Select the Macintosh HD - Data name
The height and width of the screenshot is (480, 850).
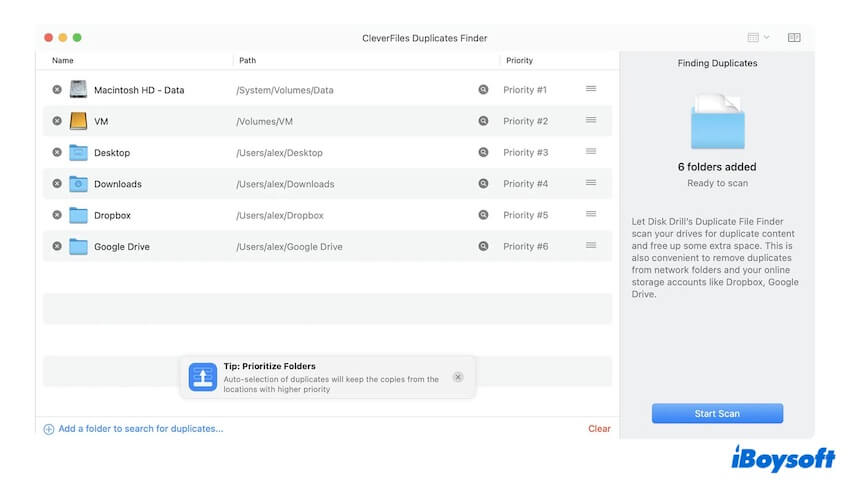pos(139,90)
